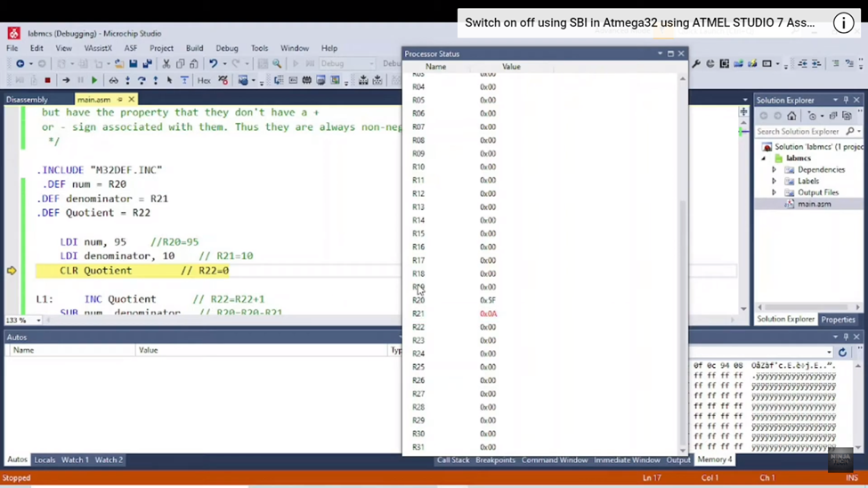The height and width of the screenshot is (488, 868).
Task: Close the main.asm tab
Action: pyautogui.click(x=131, y=100)
